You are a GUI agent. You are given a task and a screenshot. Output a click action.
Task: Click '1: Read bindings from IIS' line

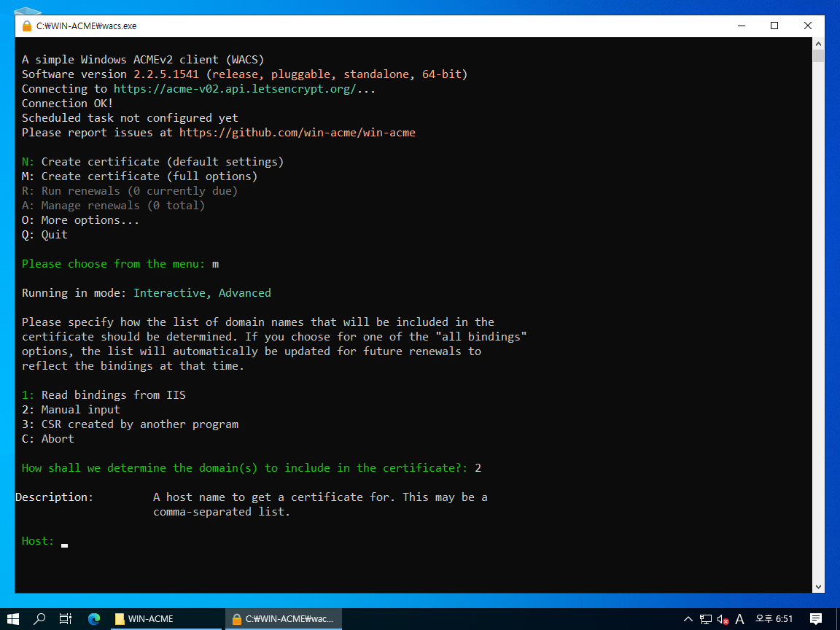104,394
